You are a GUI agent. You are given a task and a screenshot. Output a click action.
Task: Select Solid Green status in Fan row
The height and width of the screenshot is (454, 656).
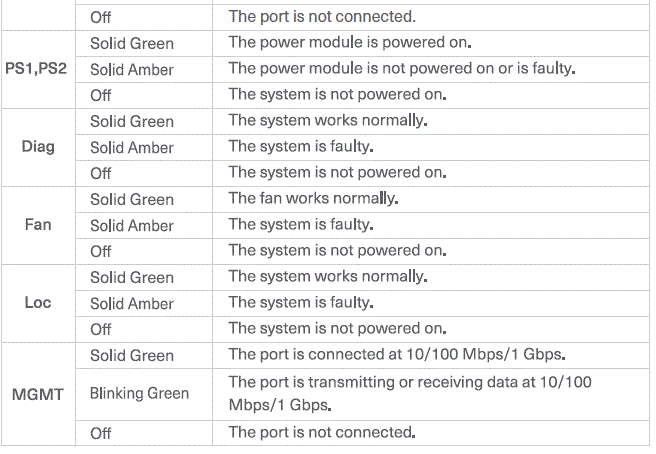click(x=131, y=199)
